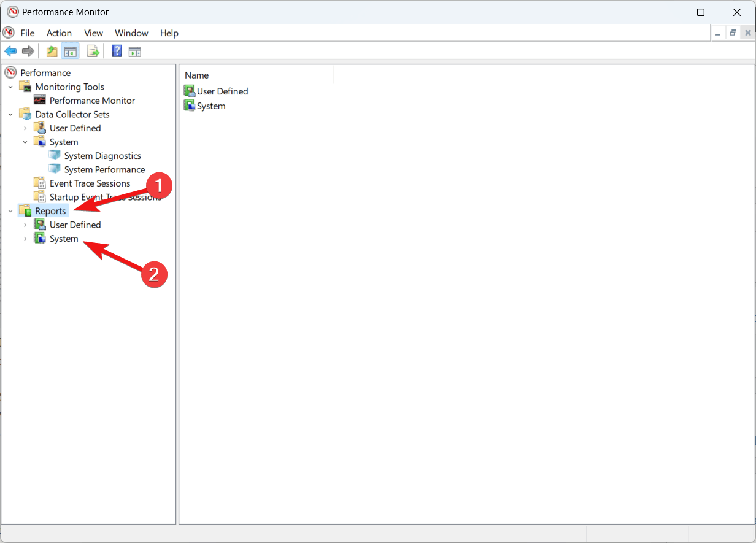
Task: Click the Performance Monitor icon in the menu bar
Action: click(9, 33)
